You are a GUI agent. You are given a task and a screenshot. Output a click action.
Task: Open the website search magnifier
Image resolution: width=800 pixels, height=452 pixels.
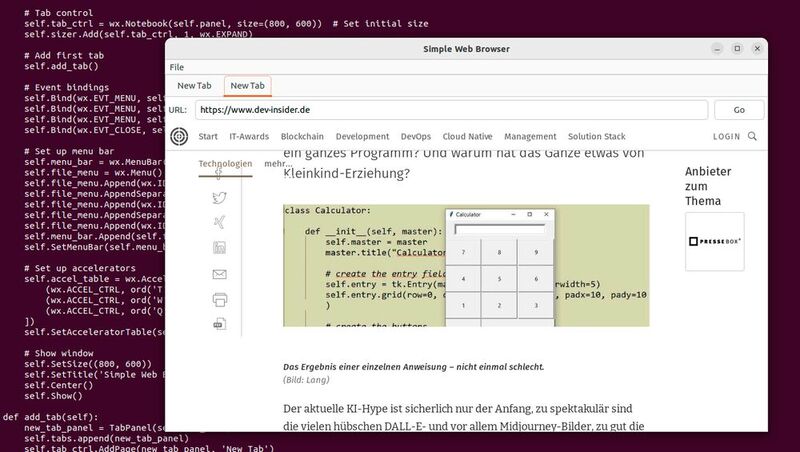point(752,136)
